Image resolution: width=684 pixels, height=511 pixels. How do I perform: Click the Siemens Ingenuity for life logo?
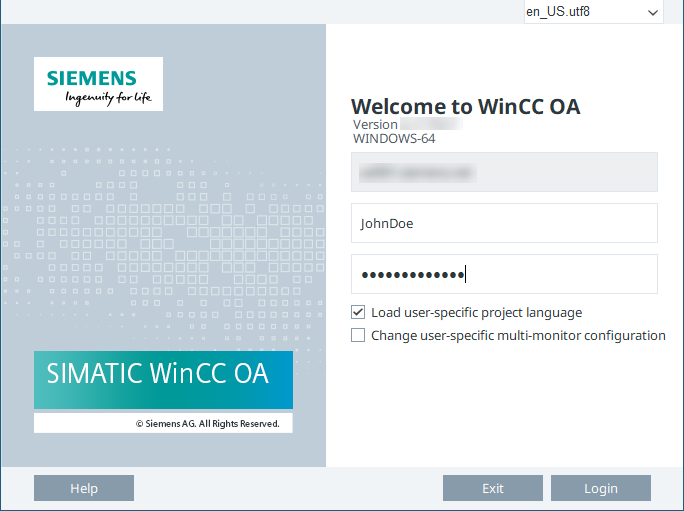click(99, 84)
